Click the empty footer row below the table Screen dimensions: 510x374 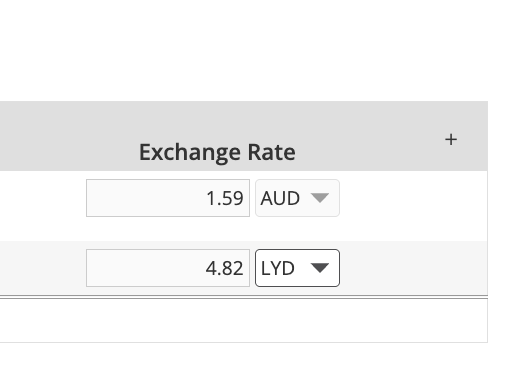click(x=244, y=320)
